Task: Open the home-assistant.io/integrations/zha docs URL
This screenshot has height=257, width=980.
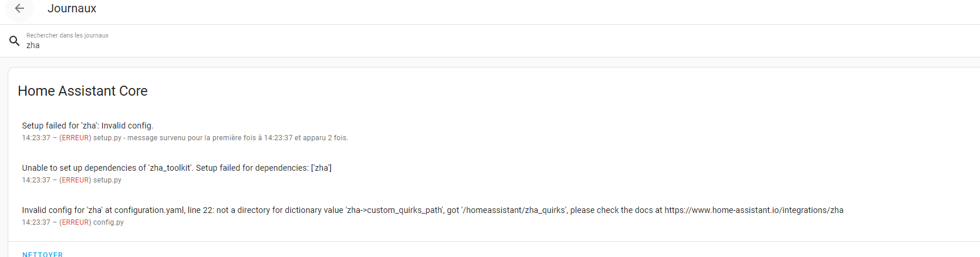Action: coord(754,210)
